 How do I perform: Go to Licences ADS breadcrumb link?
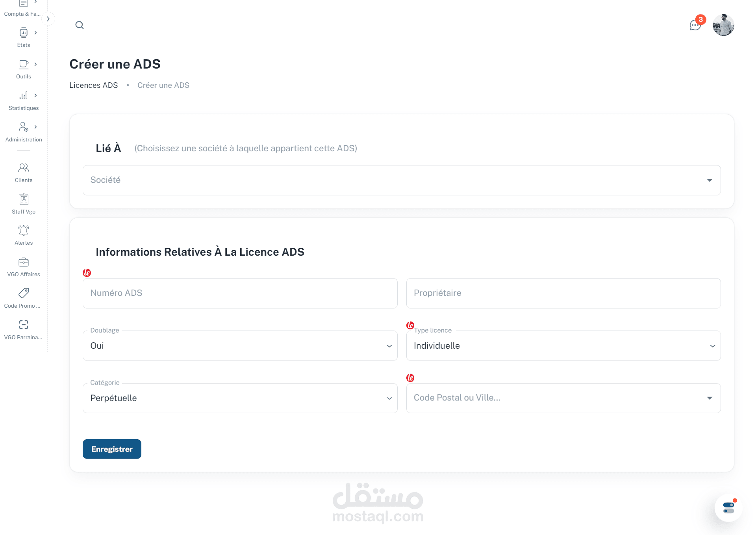(x=94, y=85)
